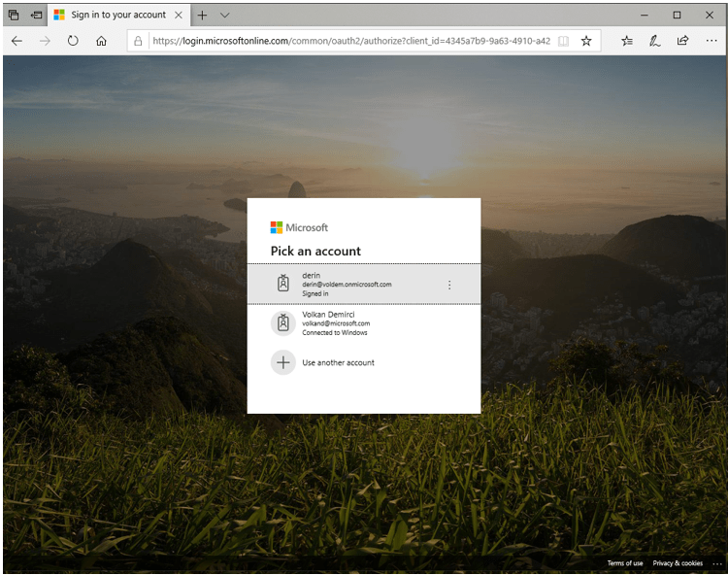Open a new tab
Viewport: 728px width, 575px height.
pos(202,15)
